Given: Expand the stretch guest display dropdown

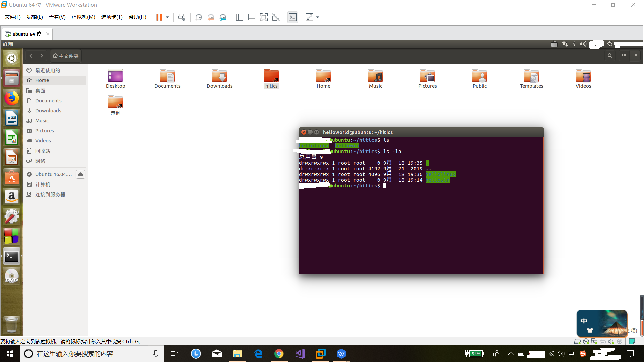Looking at the screenshot, I should tap(317, 17).
